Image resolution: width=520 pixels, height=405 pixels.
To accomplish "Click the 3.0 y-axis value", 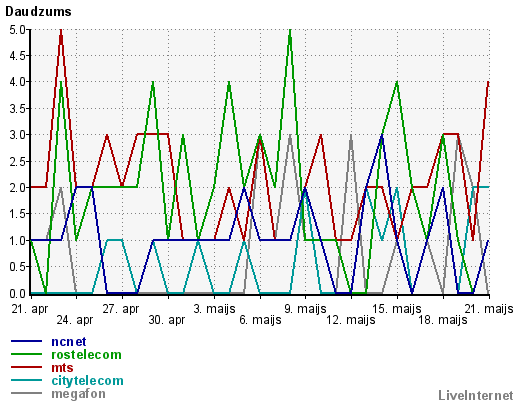I will 17,135.
